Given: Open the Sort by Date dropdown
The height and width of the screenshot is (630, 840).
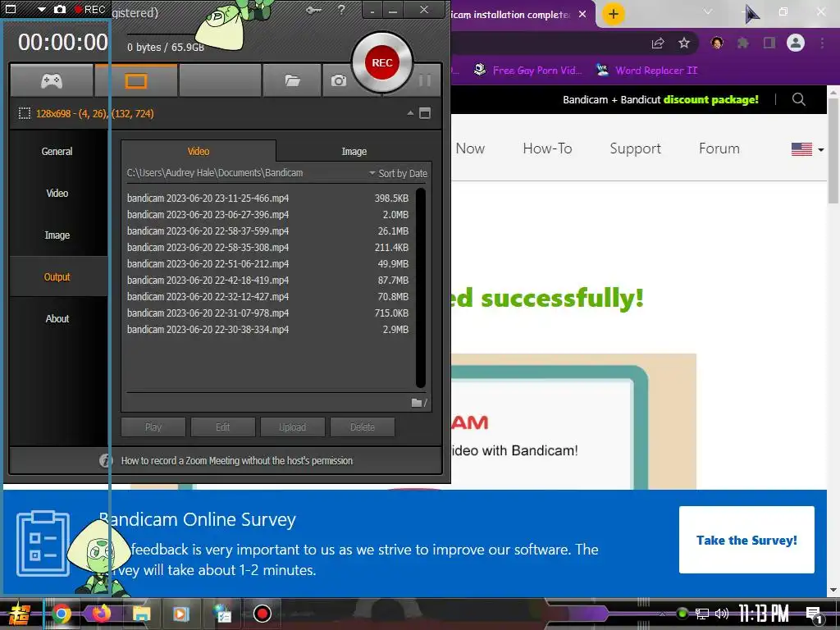Looking at the screenshot, I should tap(398, 173).
